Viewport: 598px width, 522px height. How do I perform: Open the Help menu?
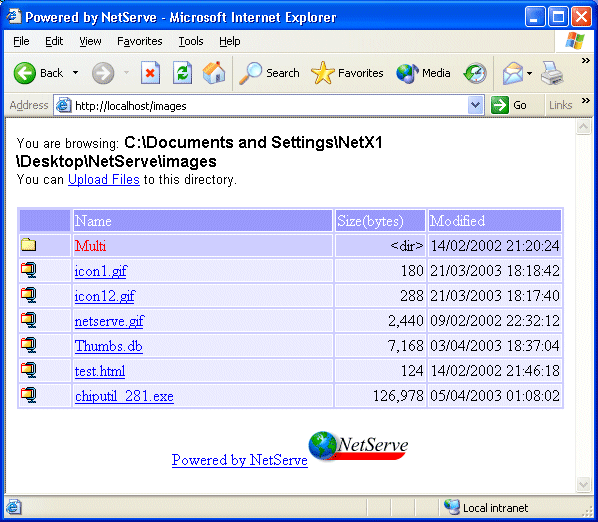pos(230,41)
